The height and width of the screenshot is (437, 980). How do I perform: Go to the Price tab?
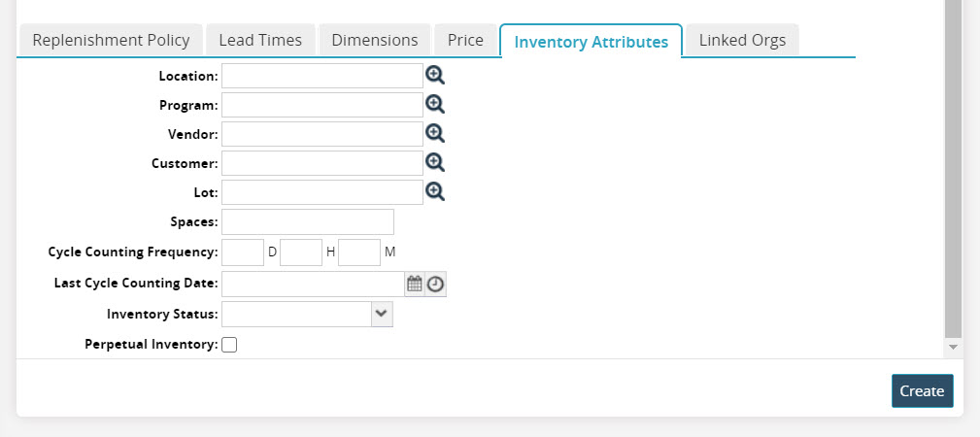coord(465,41)
